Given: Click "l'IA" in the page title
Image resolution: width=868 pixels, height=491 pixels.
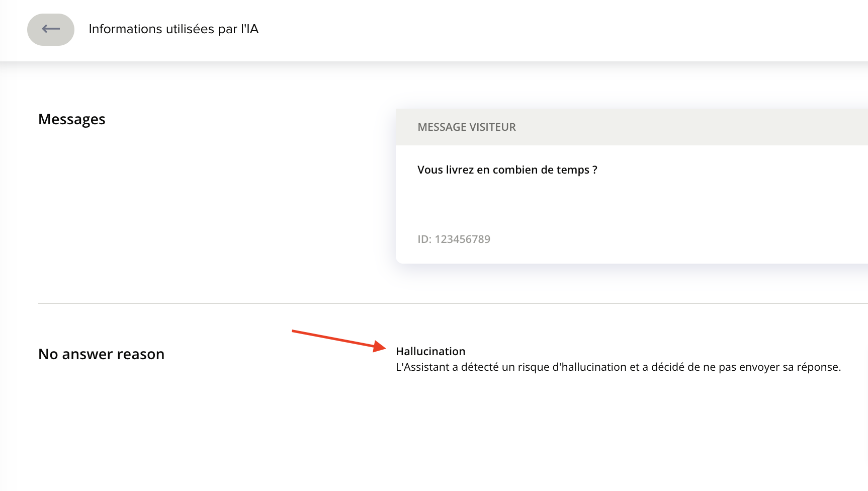Looking at the screenshot, I should coord(249,29).
